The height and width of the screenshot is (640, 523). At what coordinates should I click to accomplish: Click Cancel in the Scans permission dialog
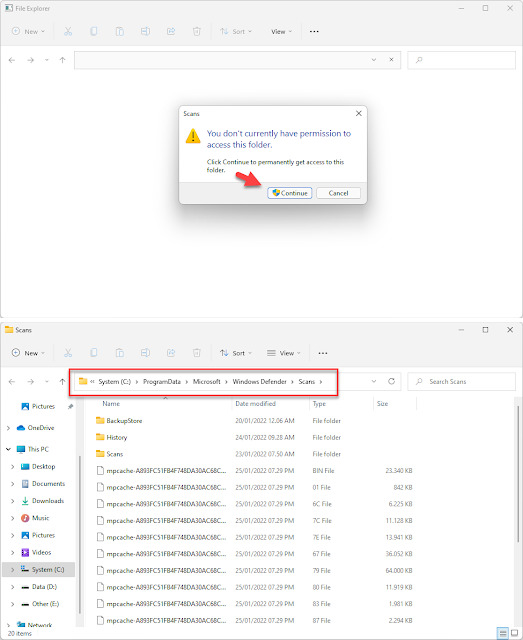[338, 193]
